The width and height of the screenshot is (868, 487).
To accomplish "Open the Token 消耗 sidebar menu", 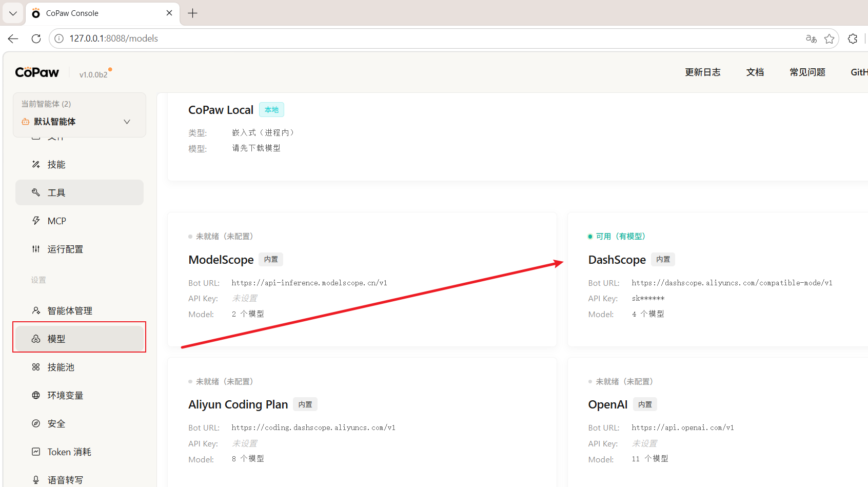I will [80, 452].
